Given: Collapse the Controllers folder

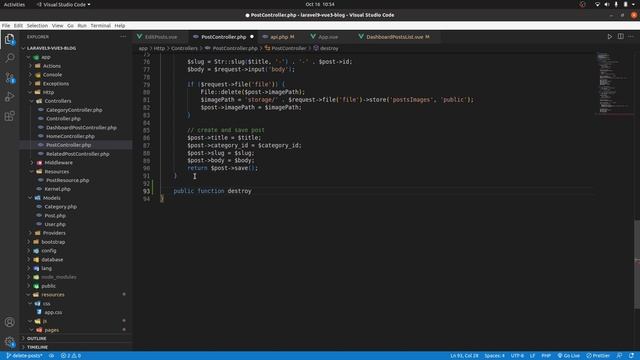Looking at the screenshot, I should (x=58, y=101).
